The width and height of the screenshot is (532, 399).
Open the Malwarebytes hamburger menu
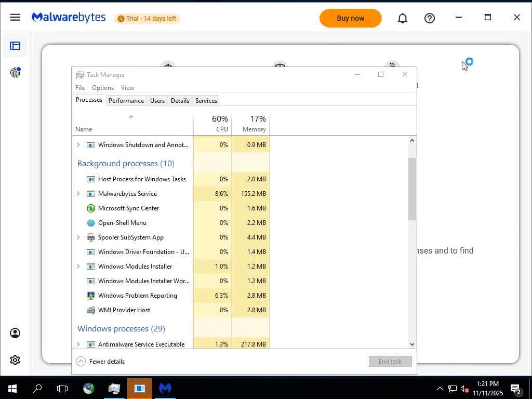(x=15, y=17)
